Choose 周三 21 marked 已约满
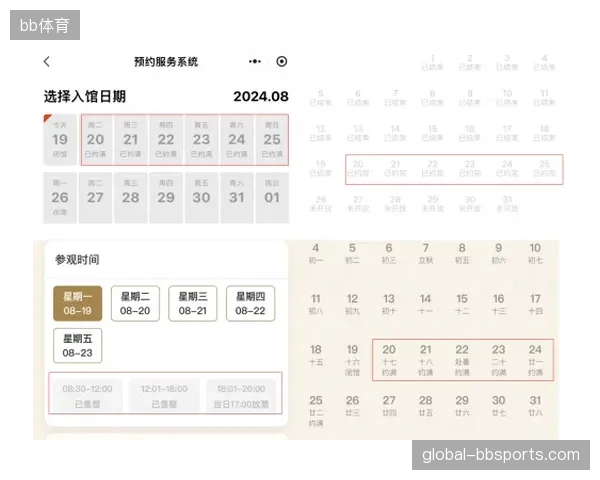The height and width of the screenshot is (480, 600). (130, 140)
